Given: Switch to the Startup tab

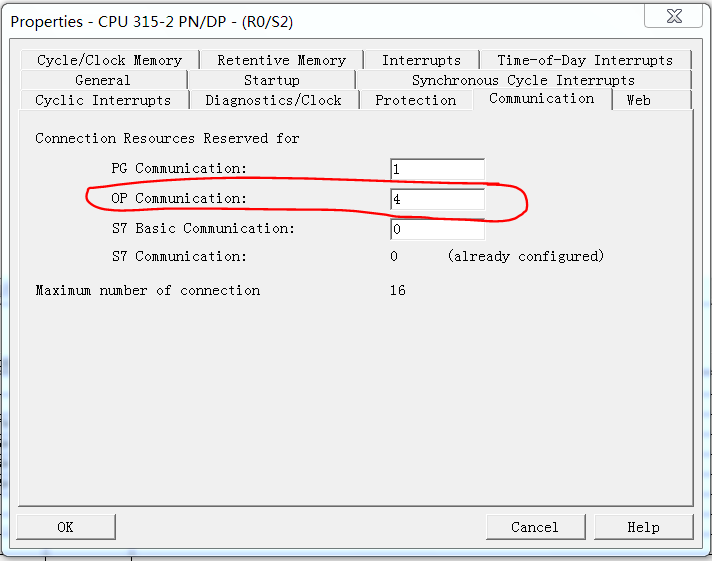Looking at the screenshot, I should coord(271,80).
